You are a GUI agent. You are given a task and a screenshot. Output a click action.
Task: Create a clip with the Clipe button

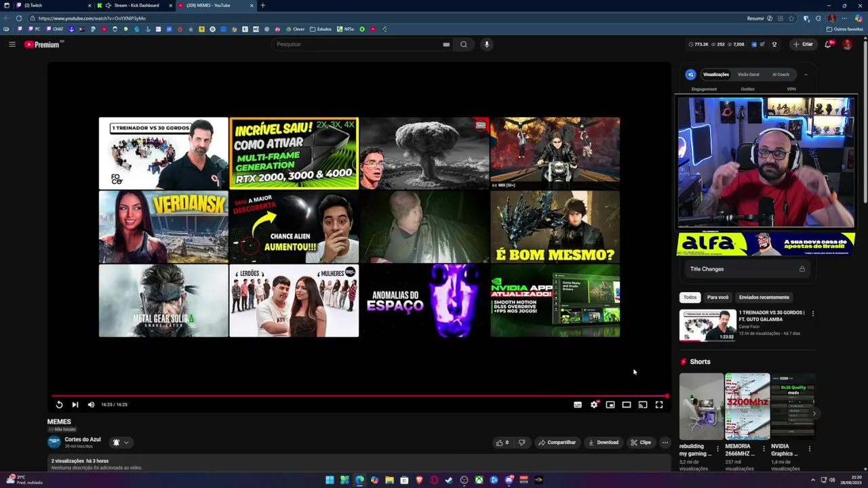pos(640,443)
